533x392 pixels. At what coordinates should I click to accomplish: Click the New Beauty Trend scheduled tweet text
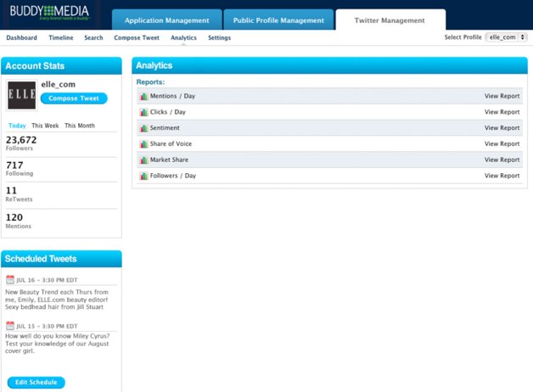pos(57,300)
